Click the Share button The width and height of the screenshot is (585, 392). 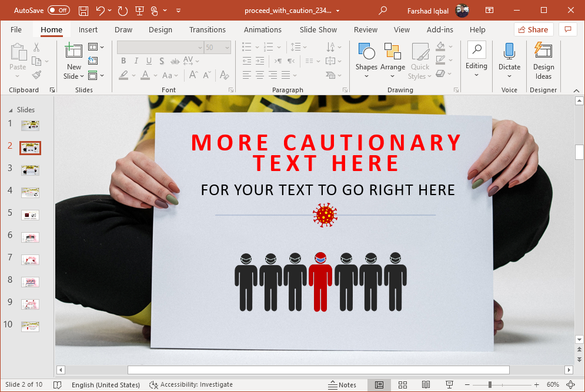(533, 29)
